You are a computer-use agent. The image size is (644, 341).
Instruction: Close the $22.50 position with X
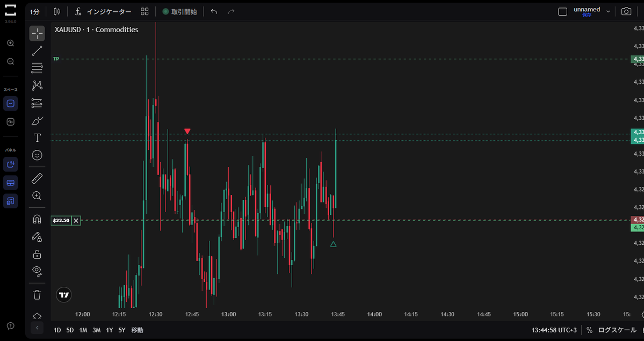click(76, 221)
